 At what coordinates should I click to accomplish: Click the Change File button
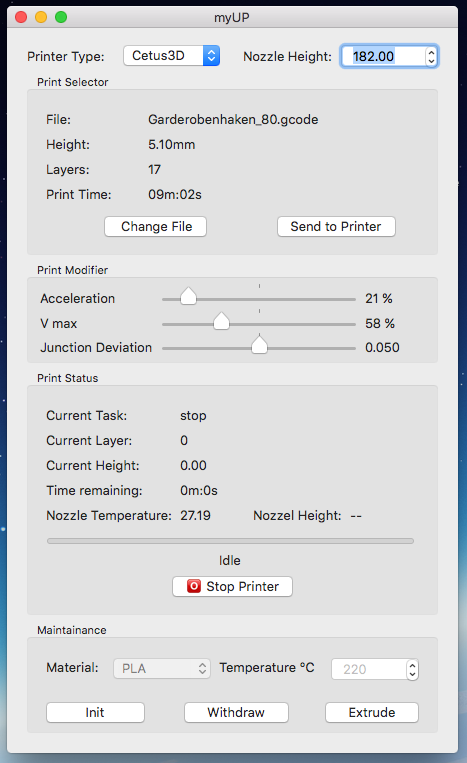pos(156,227)
